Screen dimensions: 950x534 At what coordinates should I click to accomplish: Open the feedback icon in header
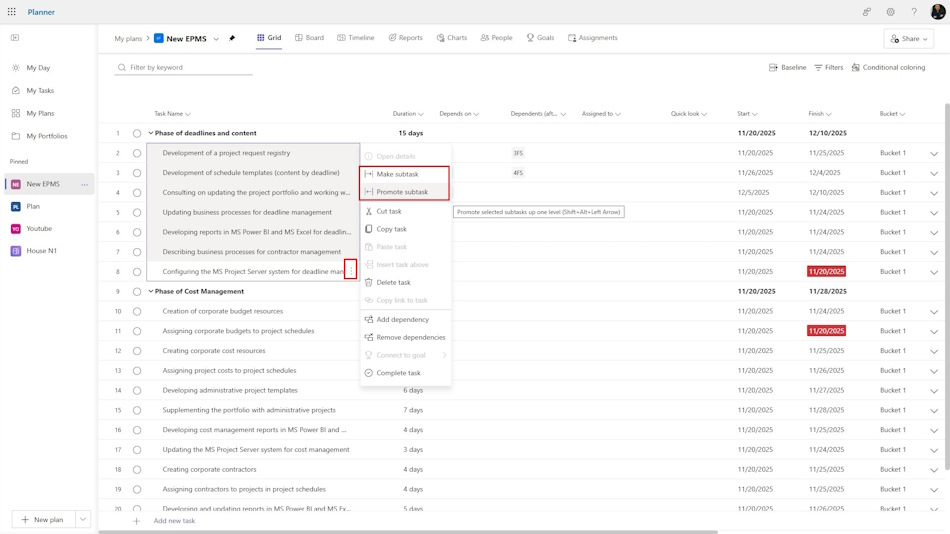click(x=867, y=12)
